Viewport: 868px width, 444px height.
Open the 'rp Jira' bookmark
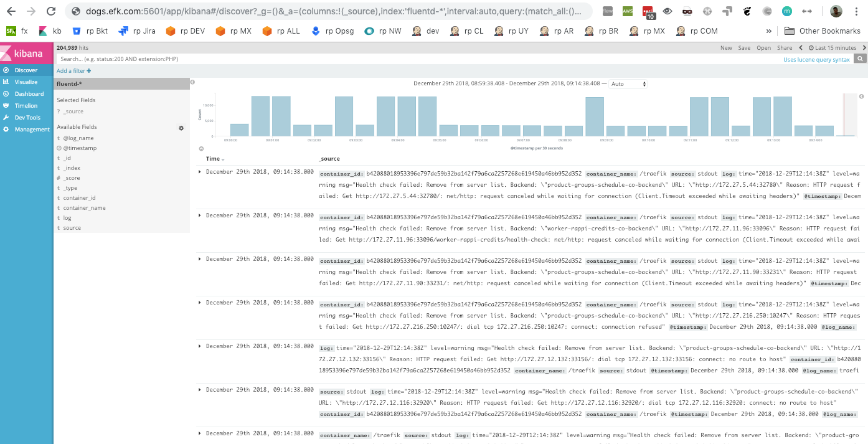point(136,31)
